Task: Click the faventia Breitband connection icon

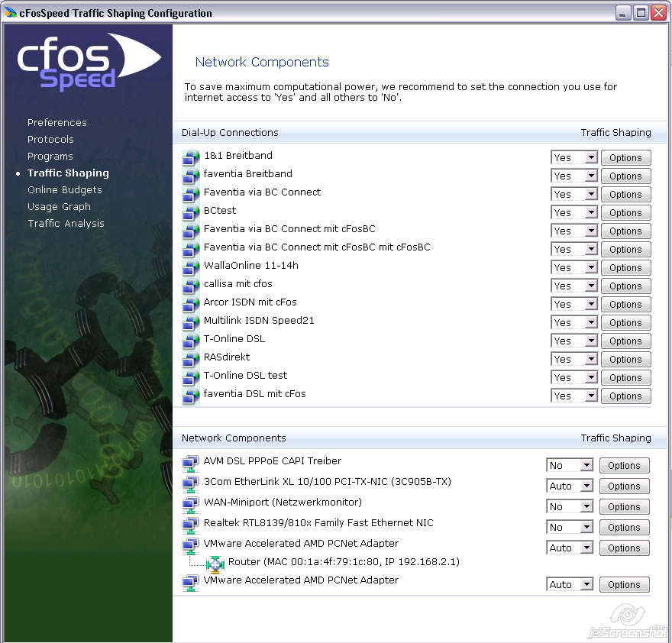Action: pyautogui.click(x=191, y=176)
